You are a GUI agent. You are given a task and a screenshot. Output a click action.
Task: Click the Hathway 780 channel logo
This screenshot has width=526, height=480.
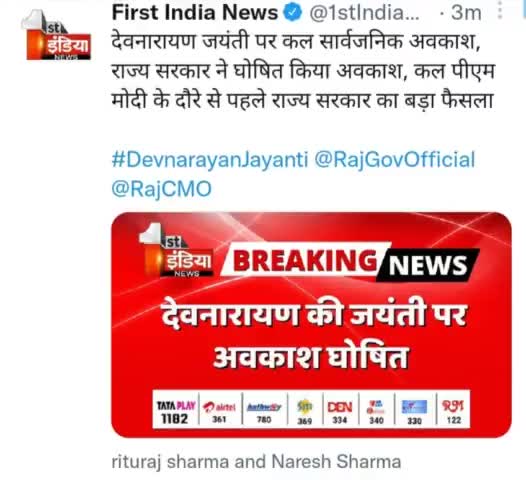264,412
